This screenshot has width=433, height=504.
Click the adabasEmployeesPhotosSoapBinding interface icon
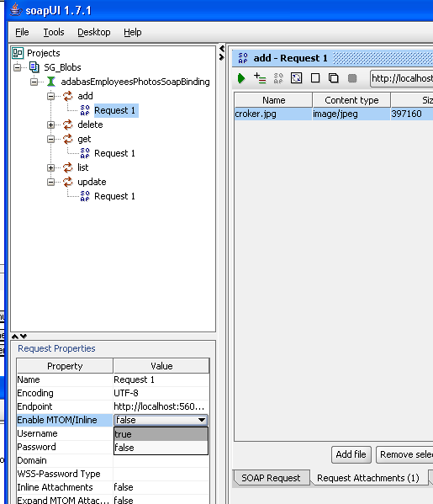tap(51, 82)
